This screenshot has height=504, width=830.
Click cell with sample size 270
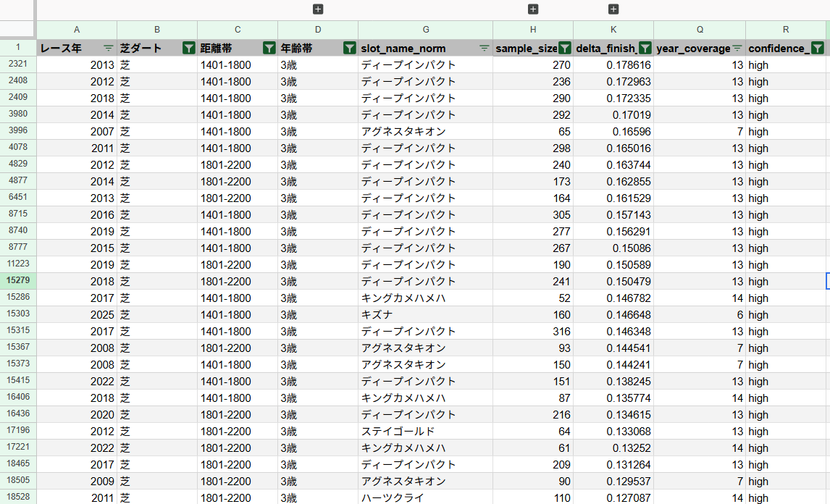tap(533, 64)
